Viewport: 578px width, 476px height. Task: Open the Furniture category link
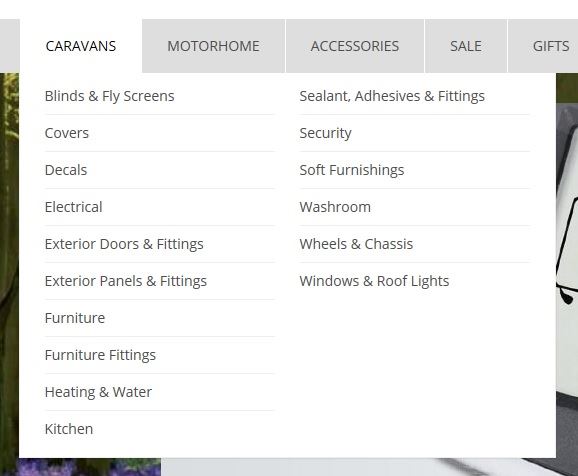tap(75, 318)
